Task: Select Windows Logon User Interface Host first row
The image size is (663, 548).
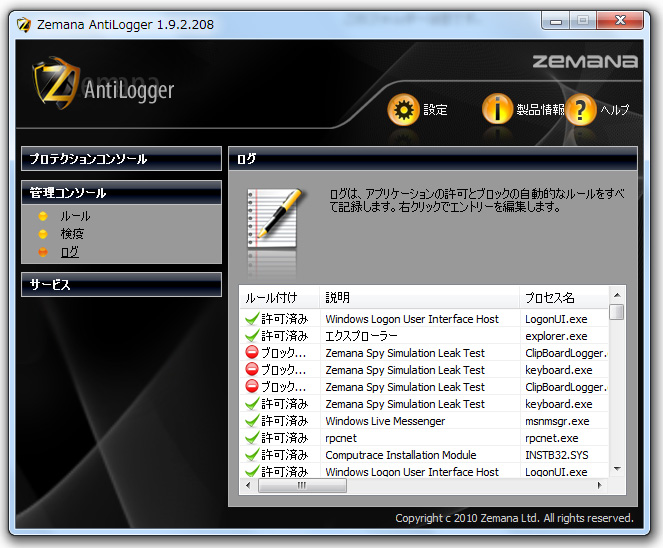Action: coord(412,319)
